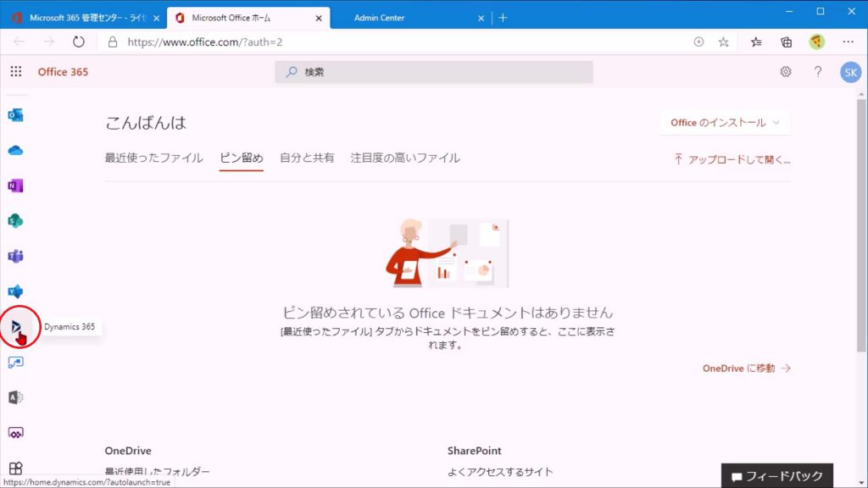
Task: Open 注目度の高いファイル tab
Action: (405, 158)
